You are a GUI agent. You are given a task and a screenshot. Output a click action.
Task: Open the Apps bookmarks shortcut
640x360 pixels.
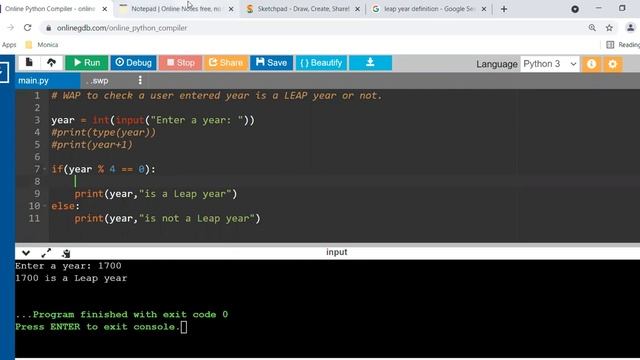click(9, 45)
